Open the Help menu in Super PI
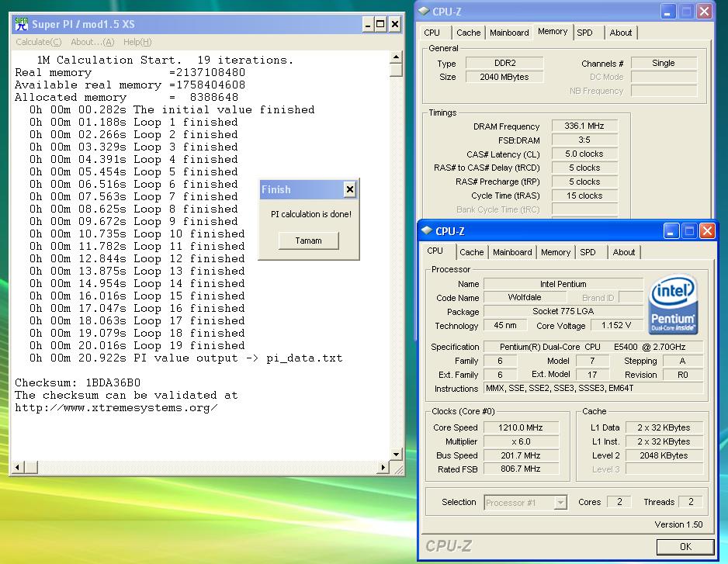Screen dimensions: 728x564 (137, 42)
